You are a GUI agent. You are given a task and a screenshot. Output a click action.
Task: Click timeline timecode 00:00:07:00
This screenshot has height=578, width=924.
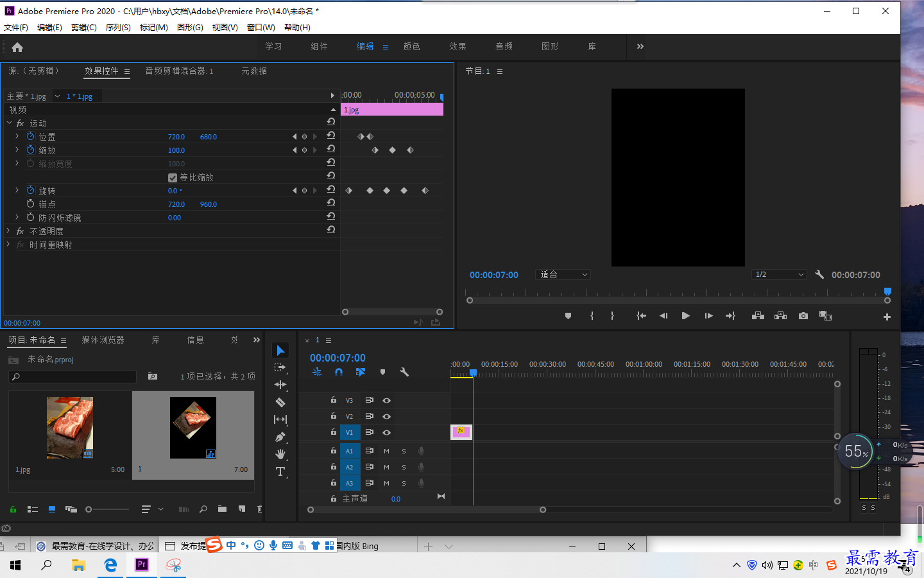[x=338, y=358]
